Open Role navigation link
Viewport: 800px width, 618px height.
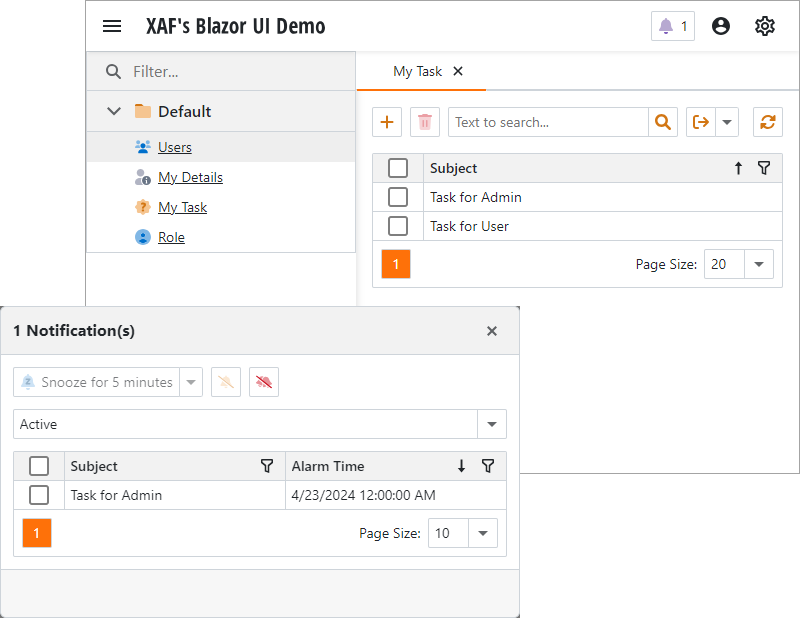coord(171,237)
